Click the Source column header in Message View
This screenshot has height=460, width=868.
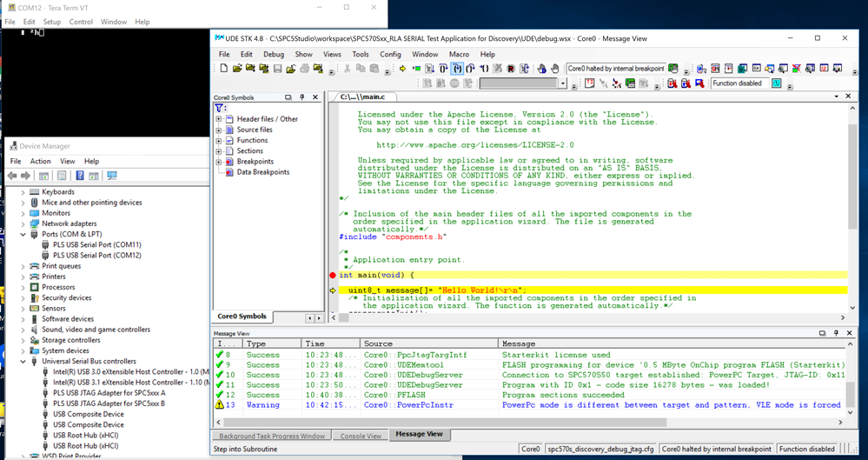point(378,343)
